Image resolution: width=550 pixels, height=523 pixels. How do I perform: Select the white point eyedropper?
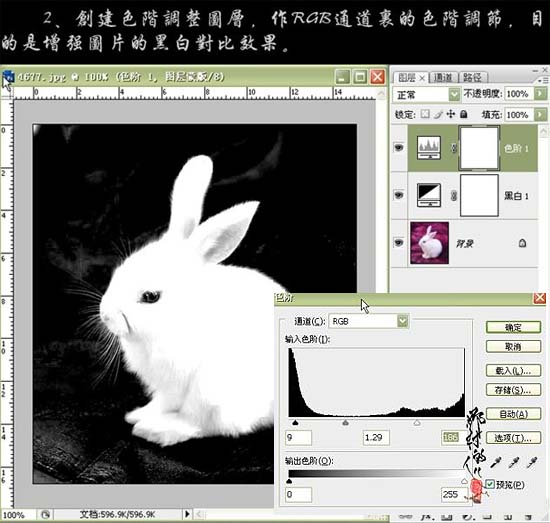[x=532, y=463]
